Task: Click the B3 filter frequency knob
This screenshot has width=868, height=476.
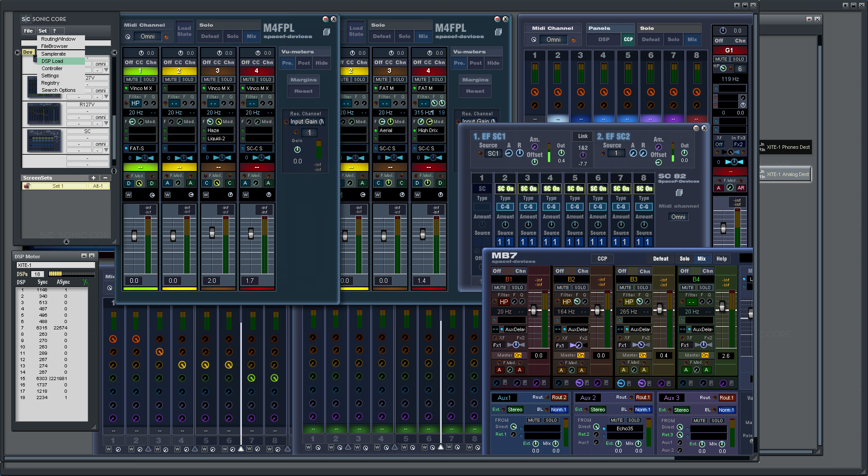Action: [x=639, y=301]
